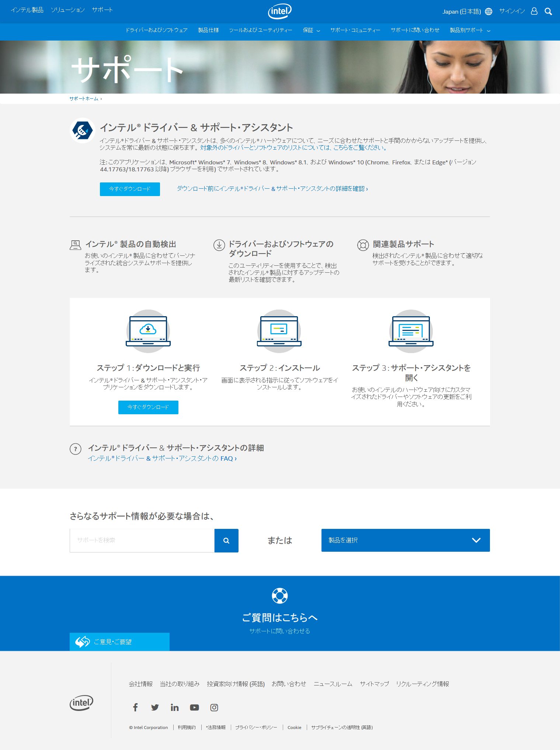Click the Step 2 install illustration
The width and height of the screenshot is (560, 750).
279,331
